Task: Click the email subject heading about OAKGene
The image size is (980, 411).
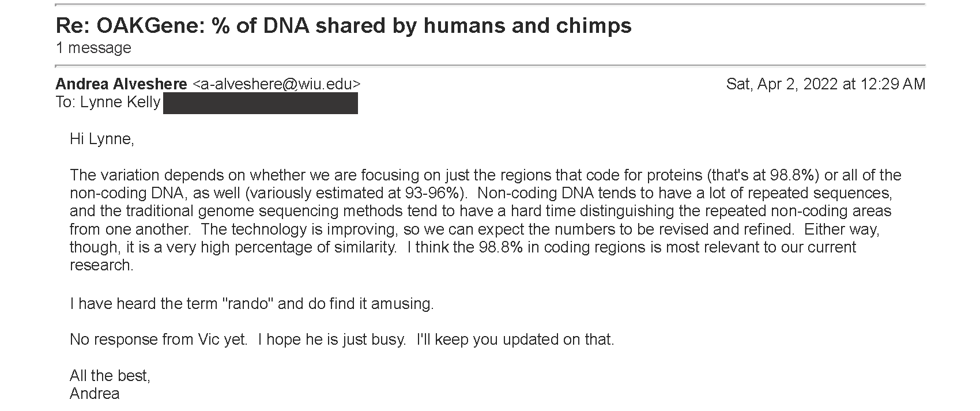Action: [344, 26]
